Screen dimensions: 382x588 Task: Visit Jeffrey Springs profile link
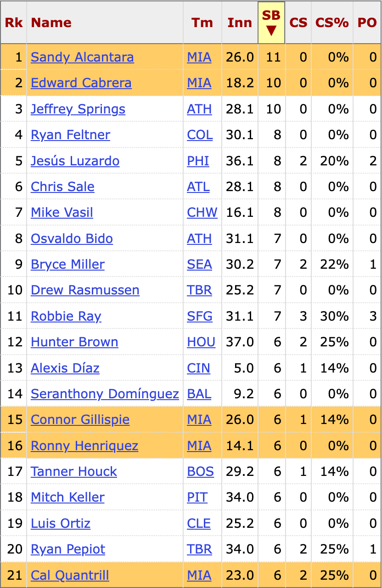coord(78,109)
